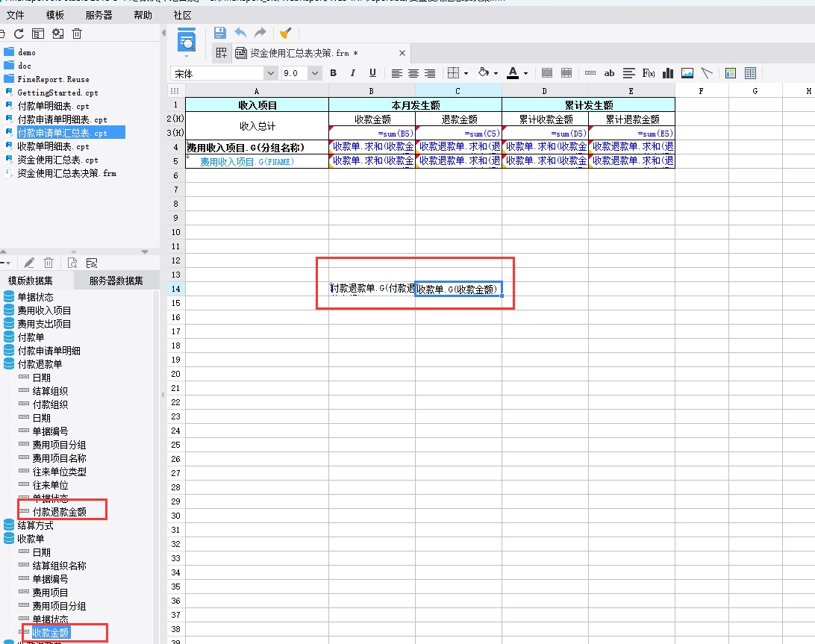815x644 pixels.
Task: Insert a chart into the cell
Action: (668, 73)
